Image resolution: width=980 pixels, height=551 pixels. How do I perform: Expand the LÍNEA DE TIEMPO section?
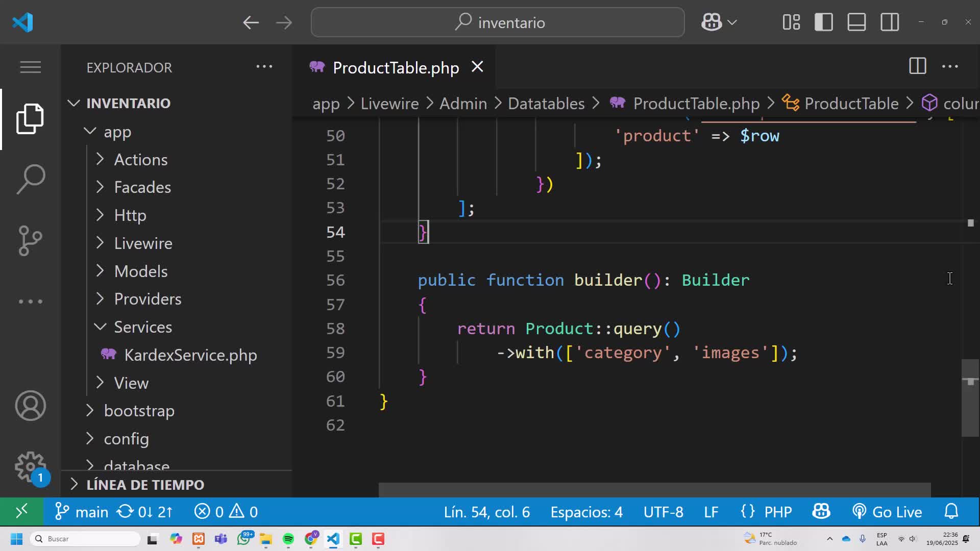point(176,484)
